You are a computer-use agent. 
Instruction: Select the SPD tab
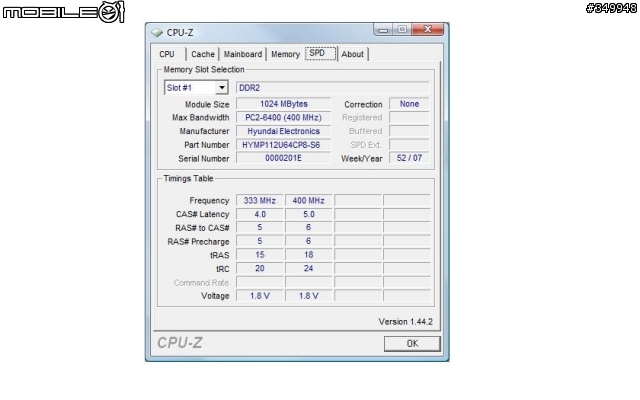coord(321,53)
